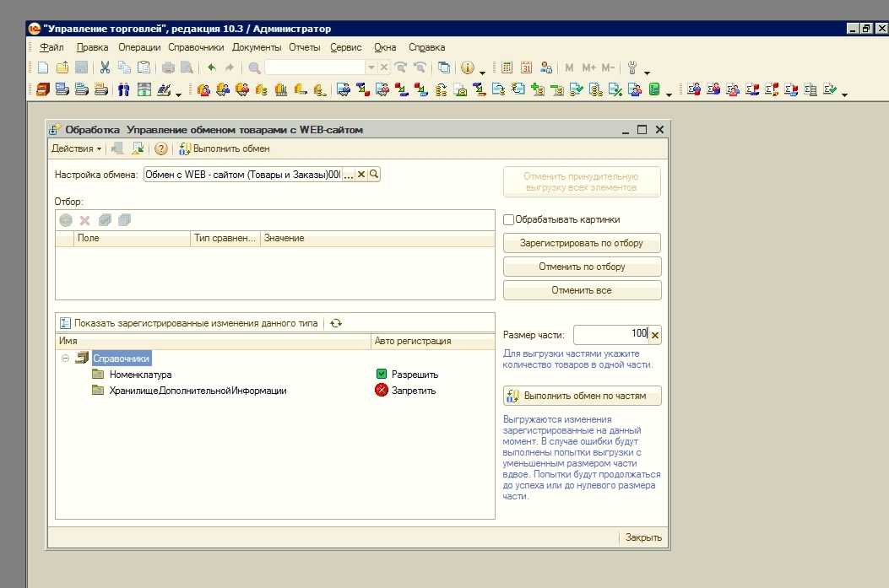The image size is (889, 588).
Task: Open exchange setting selection with ellipsis button
Action: (x=349, y=175)
